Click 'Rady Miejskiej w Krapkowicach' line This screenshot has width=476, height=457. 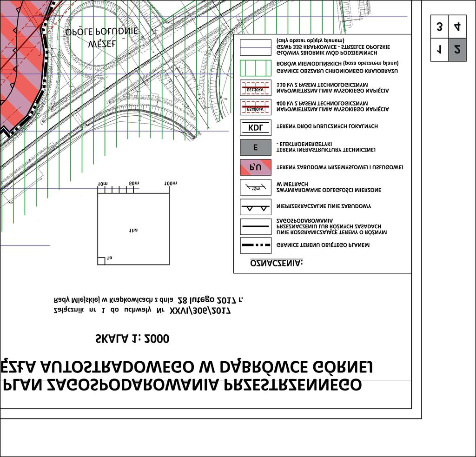point(148,300)
